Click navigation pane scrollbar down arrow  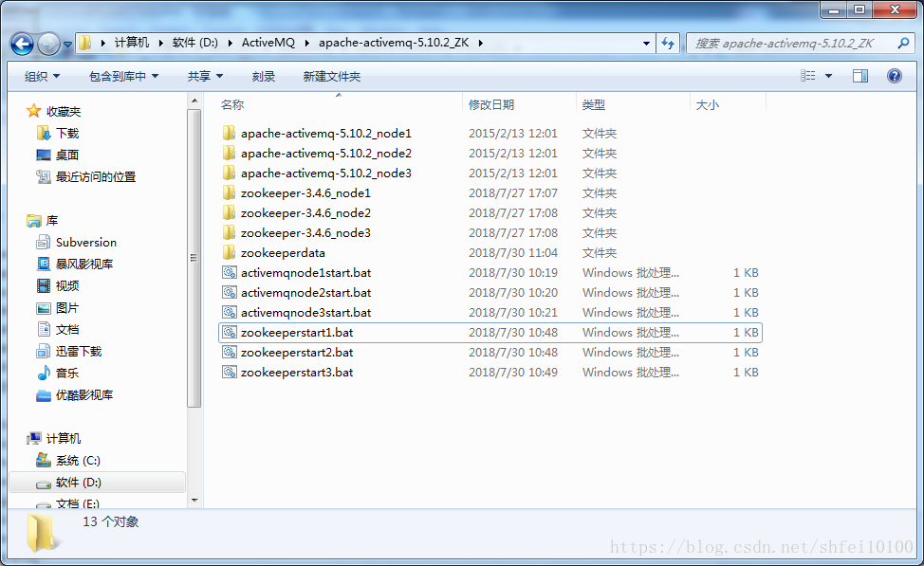(194, 501)
